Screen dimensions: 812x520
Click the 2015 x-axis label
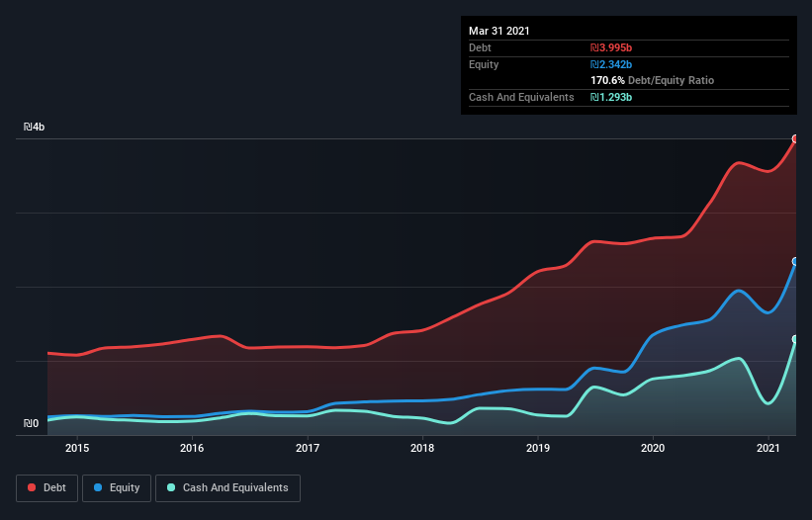tap(77, 448)
